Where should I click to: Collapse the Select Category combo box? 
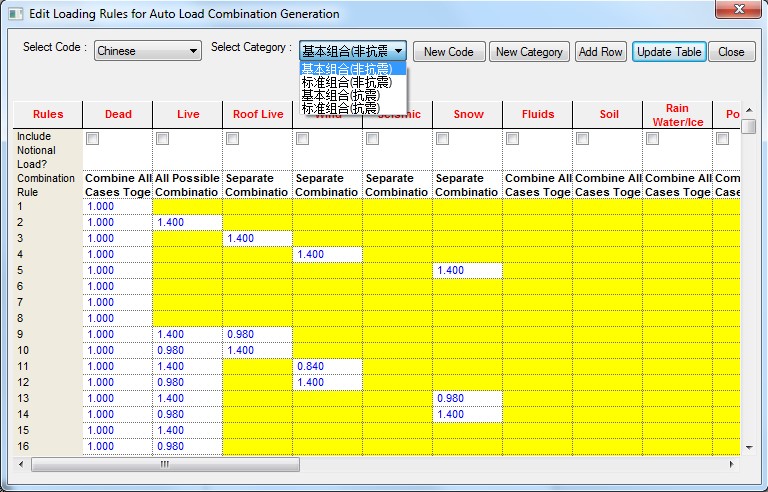coord(398,51)
